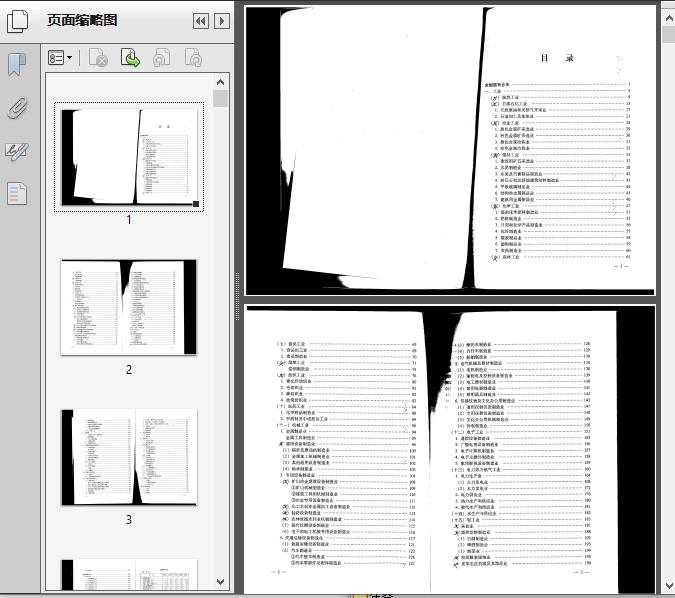Viewport: 675px width, 598px height.
Task: Collapse the panel with double-left arrows
Action: 201,21
